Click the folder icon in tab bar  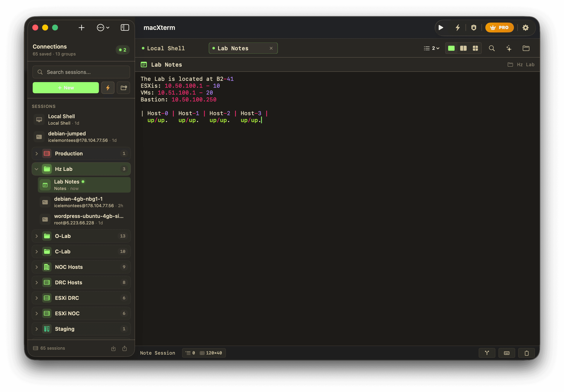tap(526, 48)
